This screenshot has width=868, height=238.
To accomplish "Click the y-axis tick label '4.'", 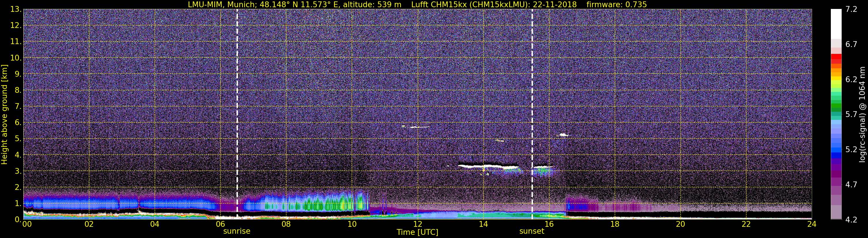I will point(18,155).
